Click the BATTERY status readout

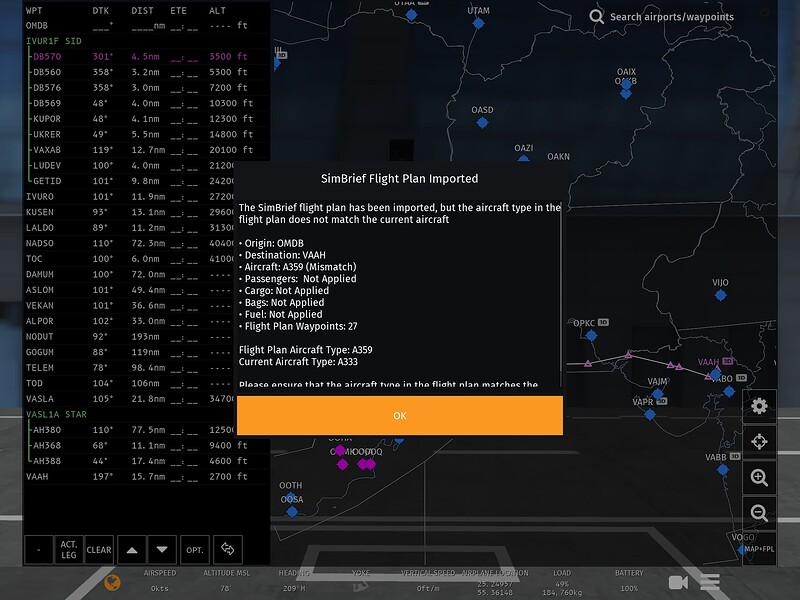tap(629, 581)
